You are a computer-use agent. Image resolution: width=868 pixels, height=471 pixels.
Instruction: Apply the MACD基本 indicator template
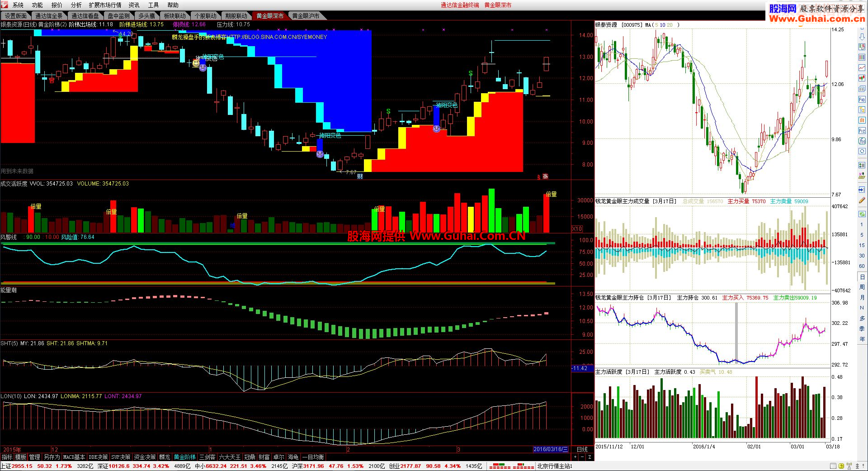coord(74,457)
